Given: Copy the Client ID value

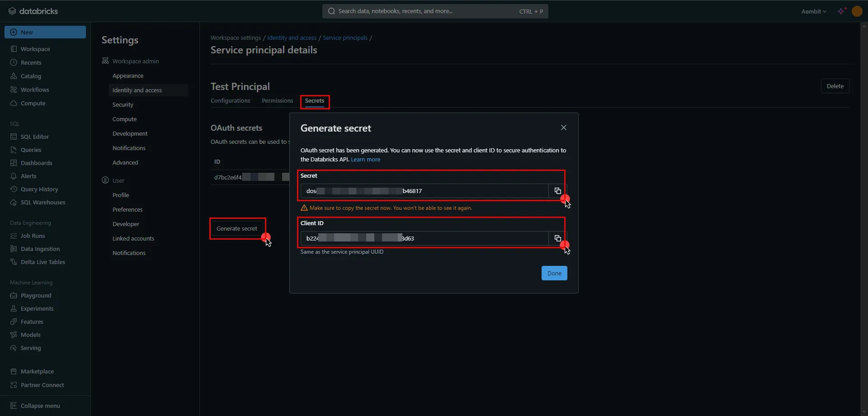Looking at the screenshot, I should 557,238.
